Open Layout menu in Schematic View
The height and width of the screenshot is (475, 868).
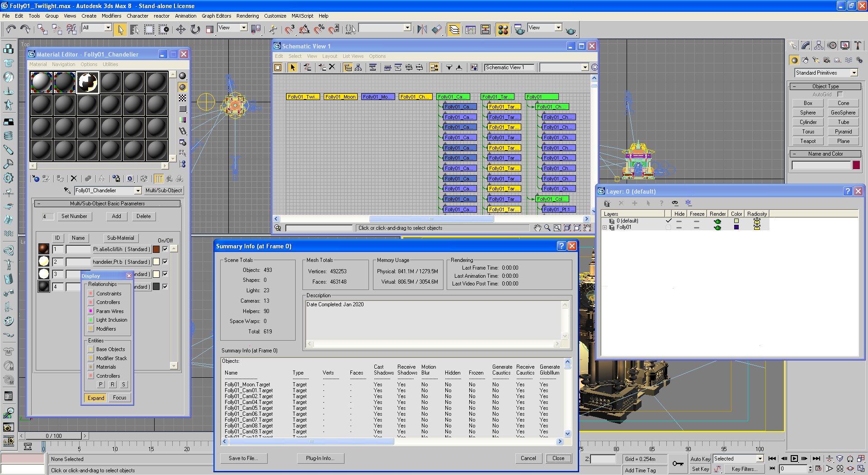coord(330,57)
